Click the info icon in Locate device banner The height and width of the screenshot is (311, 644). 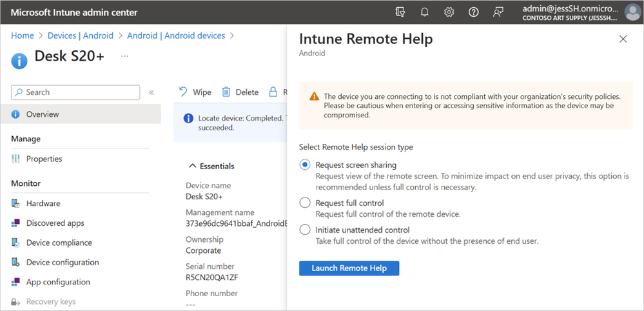[188, 118]
